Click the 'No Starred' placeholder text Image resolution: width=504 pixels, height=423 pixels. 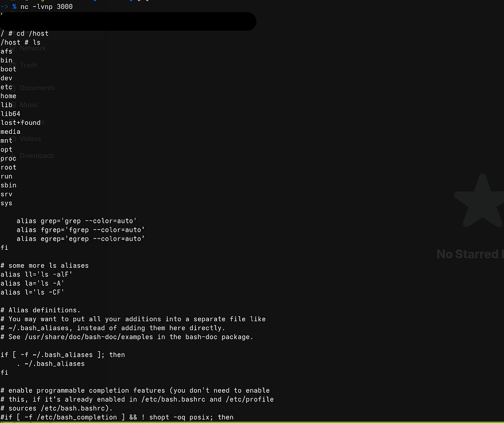469,254
